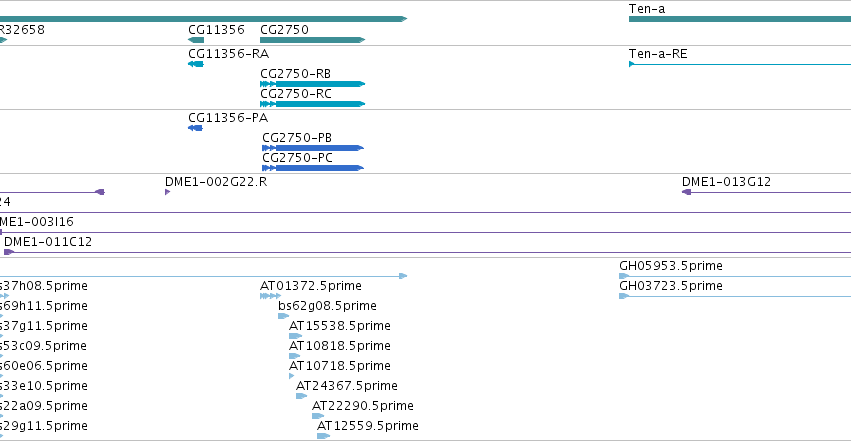Select the CG2750-RB transcript glyph
This screenshot has width=851, height=441.
[313, 84]
